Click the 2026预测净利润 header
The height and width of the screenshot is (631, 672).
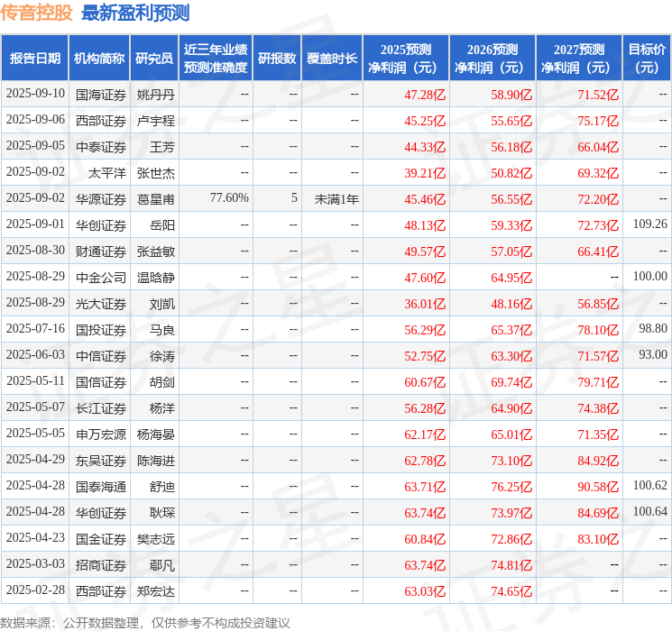pyautogui.click(x=492, y=59)
